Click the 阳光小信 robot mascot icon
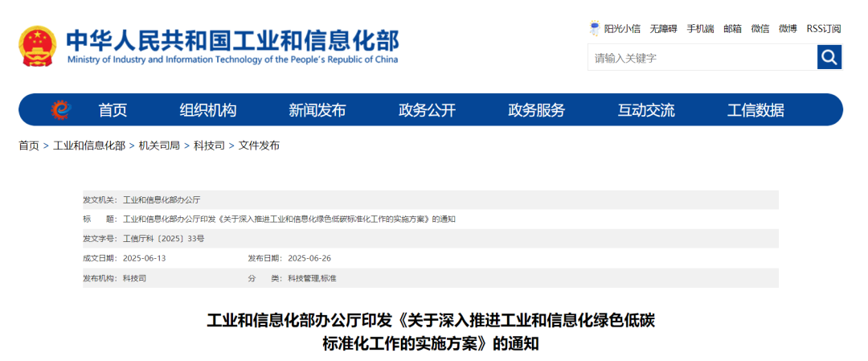 point(595,28)
